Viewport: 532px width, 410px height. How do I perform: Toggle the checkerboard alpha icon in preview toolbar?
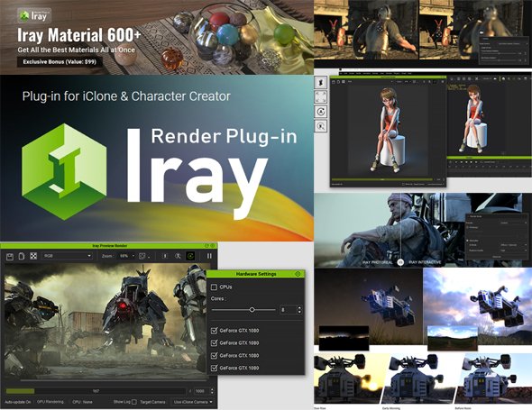coord(33,256)
